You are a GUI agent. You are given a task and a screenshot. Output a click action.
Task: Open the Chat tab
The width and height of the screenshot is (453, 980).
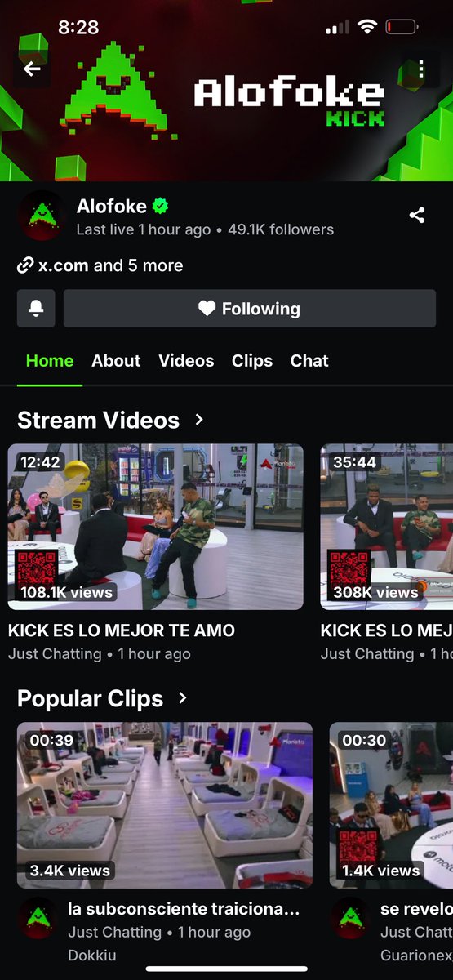point(309,361)
